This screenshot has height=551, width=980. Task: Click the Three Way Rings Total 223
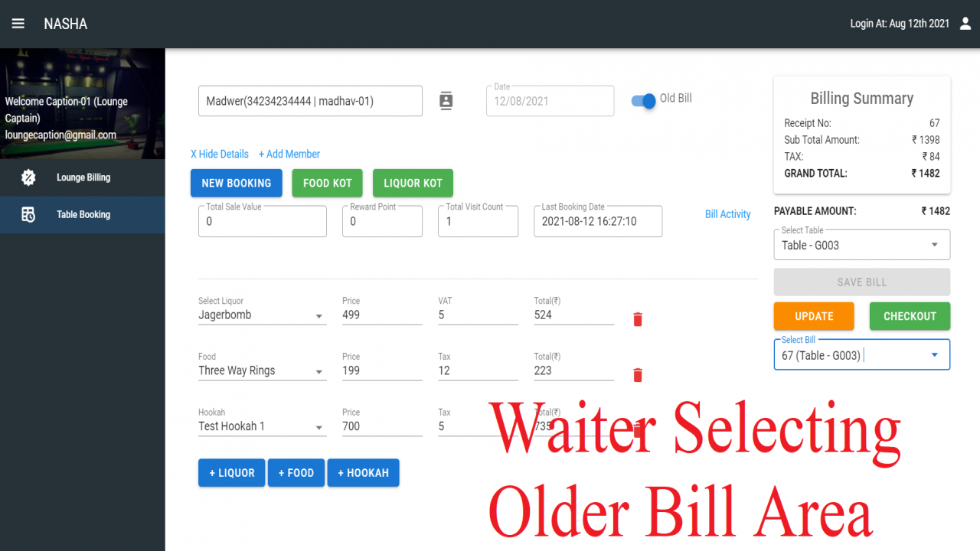click(573, 370)
